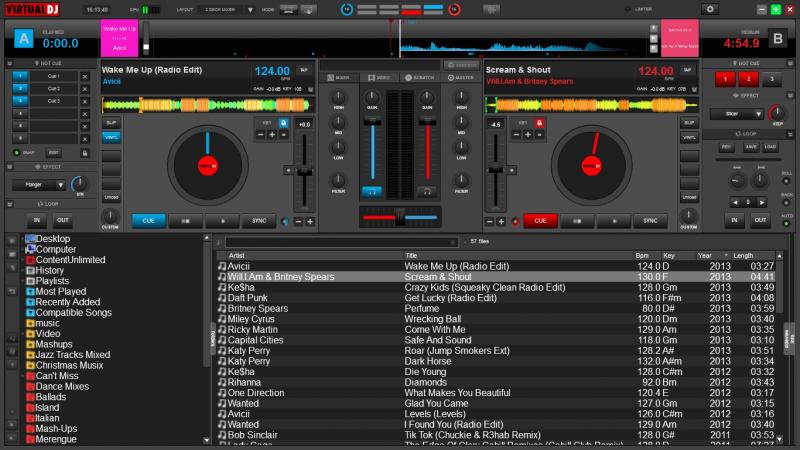This screenshot has width=800, height=450.
Task: Enable Slip mode on right deck
Action: click(x=689, y=122)
